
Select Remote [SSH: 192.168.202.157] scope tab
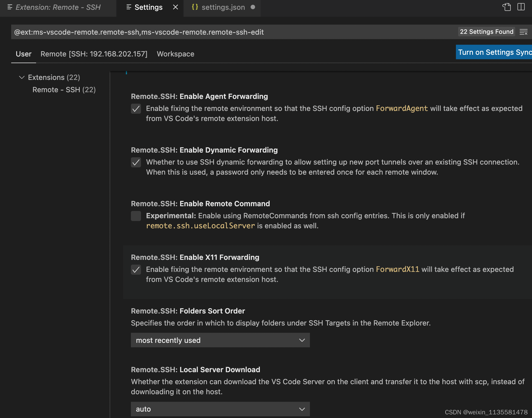[94, 54]
